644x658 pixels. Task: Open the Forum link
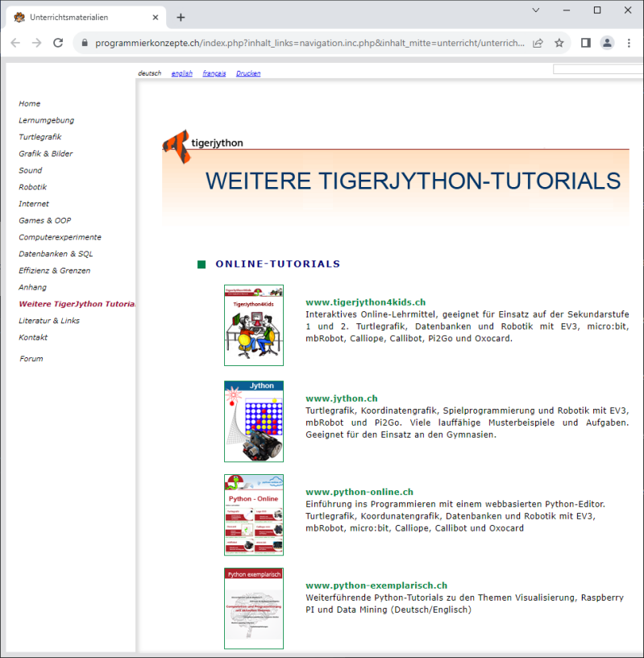31,359
